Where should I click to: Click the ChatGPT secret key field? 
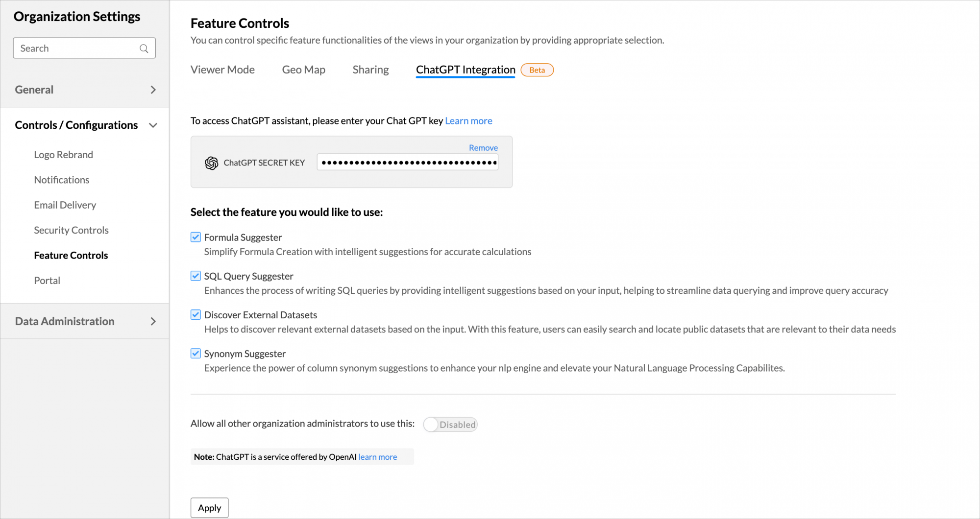407,163
